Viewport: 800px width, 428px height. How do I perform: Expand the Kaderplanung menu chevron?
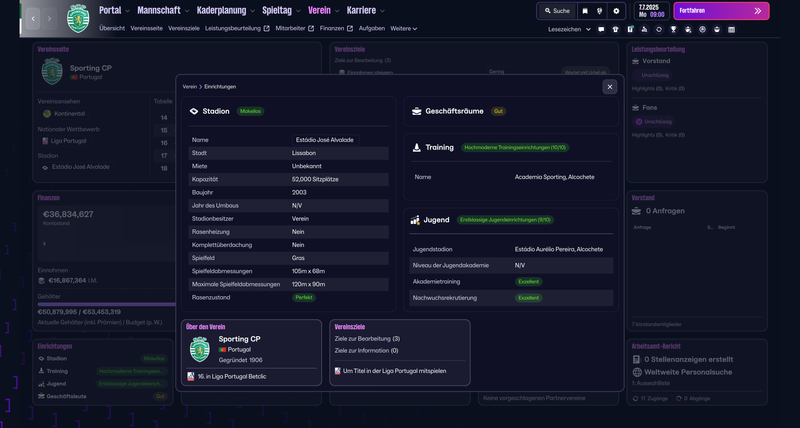pyautogui.click(x=252, y=11)
